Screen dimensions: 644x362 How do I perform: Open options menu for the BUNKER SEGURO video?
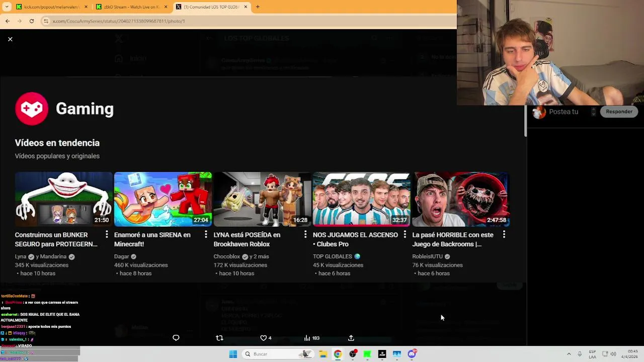point(107,235)
